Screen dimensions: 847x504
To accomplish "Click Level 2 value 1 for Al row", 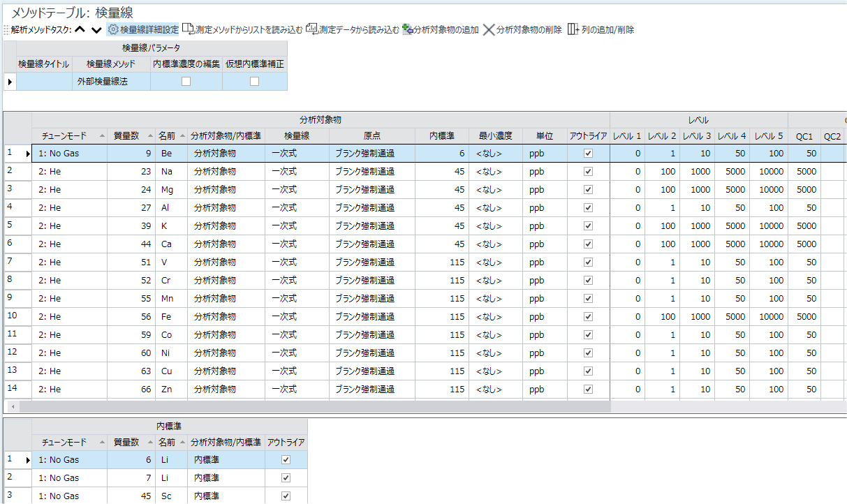I will (662, 208).
